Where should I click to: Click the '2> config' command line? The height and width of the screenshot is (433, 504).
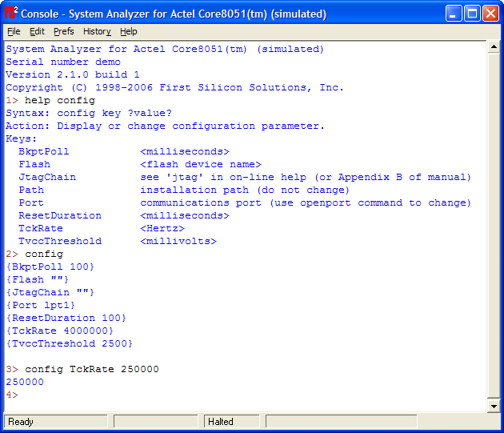[x=34, y=255]
